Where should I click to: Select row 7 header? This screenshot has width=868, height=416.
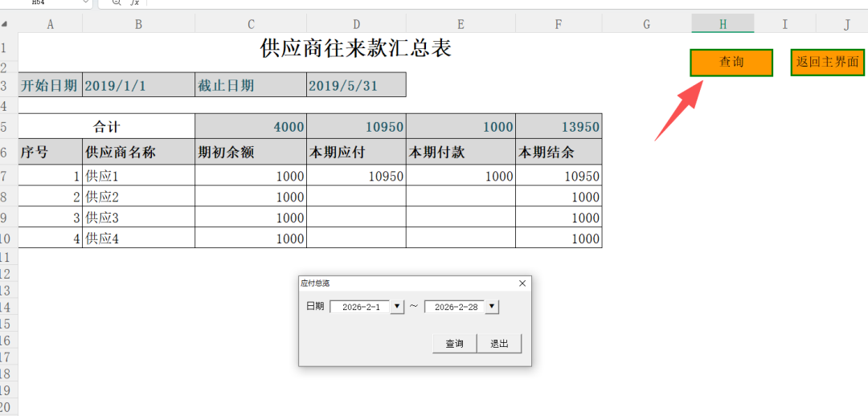(x=6, y=176)
